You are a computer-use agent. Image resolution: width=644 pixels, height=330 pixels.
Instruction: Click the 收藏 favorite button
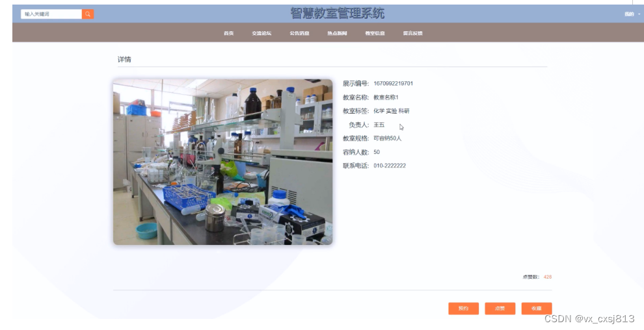pos(537,309)
